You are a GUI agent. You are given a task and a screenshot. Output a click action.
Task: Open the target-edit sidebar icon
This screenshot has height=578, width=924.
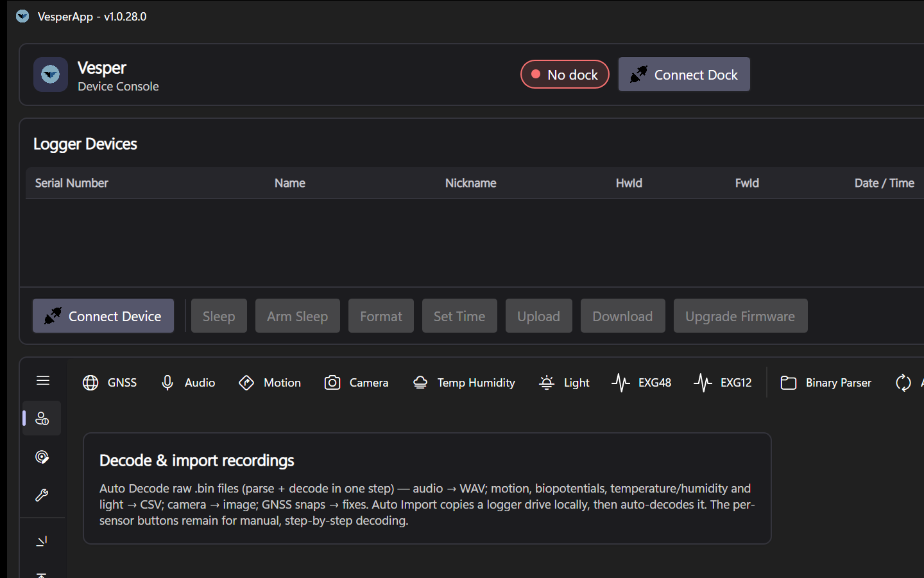42,457
